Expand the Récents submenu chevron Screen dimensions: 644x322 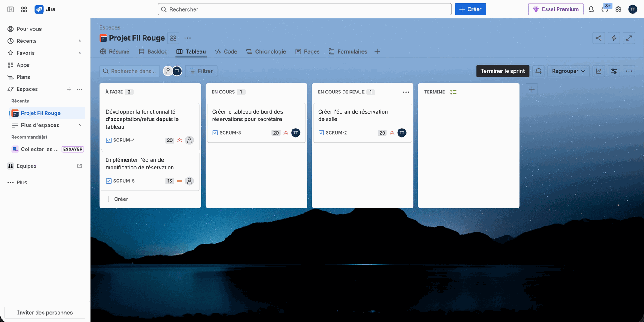tap(79, 41)
